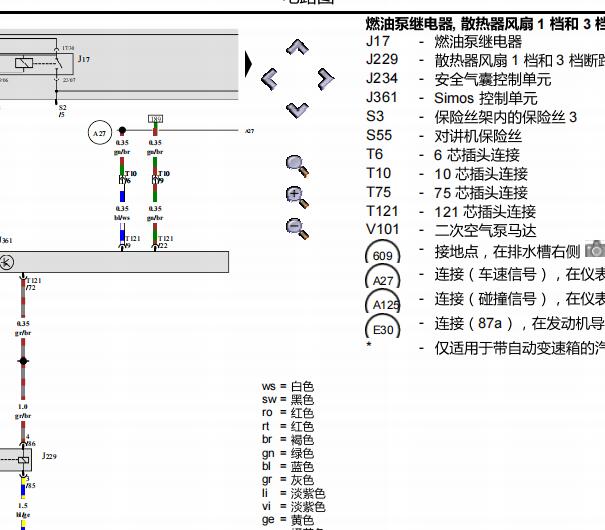This screenshot has height=530, width=605.
Task: Click legend entry S3 保险丝架内的保险丝 3
Action: (x=471, y=117)
